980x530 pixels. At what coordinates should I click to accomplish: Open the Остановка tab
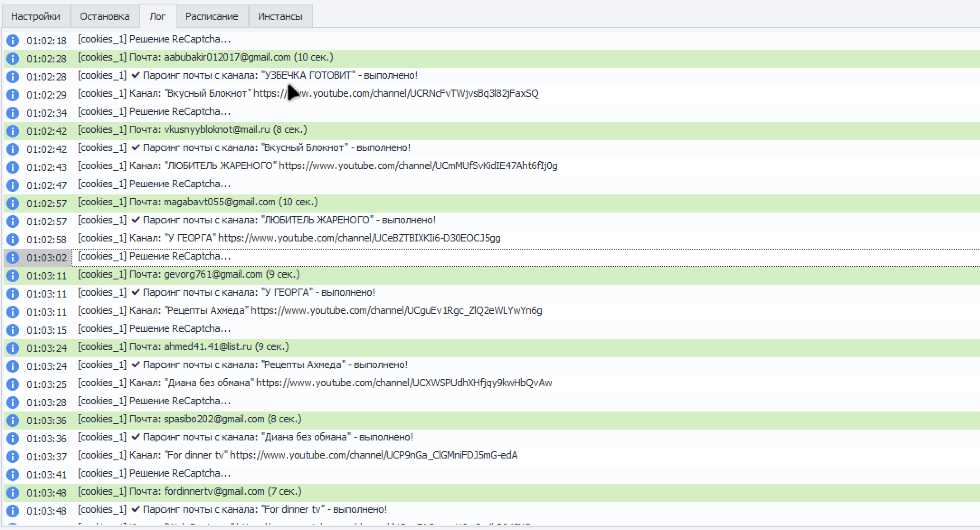104,17
